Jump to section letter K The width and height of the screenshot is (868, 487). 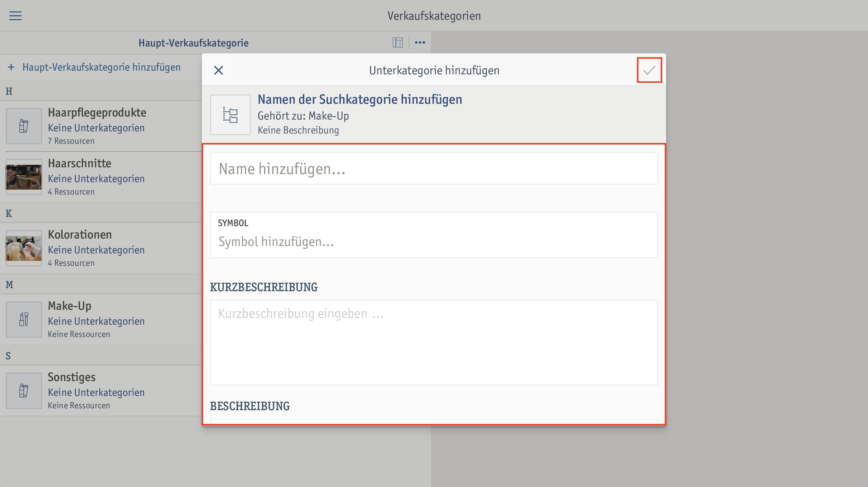(9, 213)
